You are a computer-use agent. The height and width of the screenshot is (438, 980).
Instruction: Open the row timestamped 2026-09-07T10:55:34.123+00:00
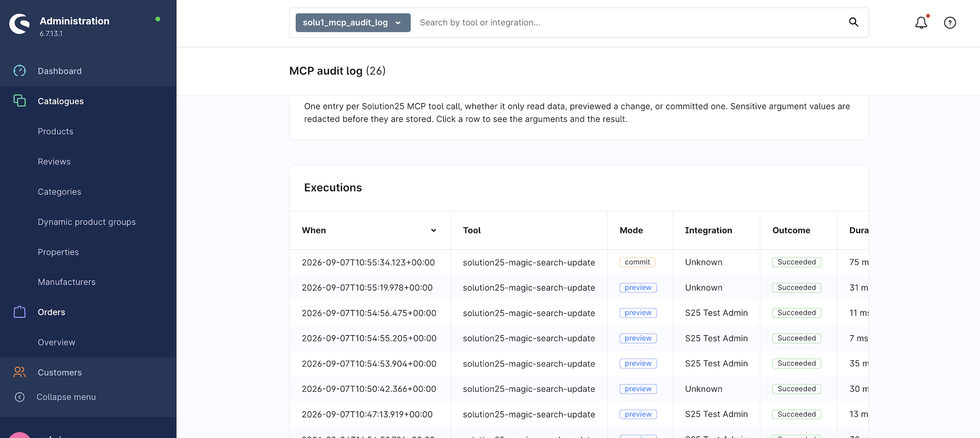pyautogui.click(x=579, y=262)
